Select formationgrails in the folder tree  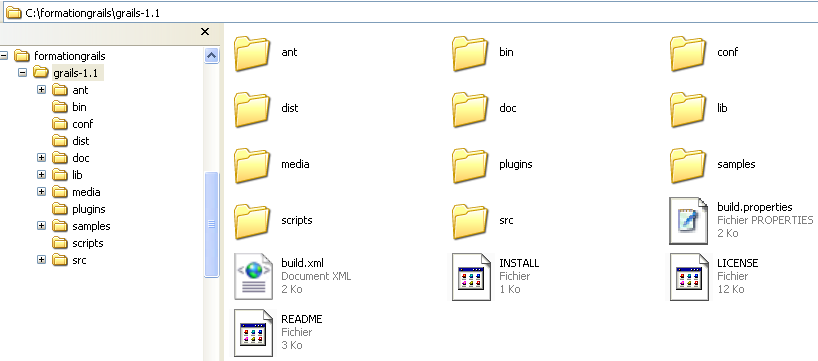coord(69,56)
